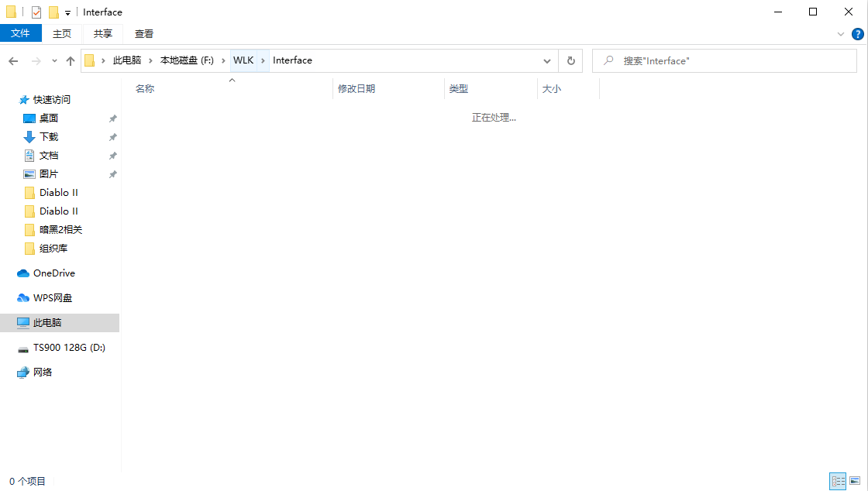
Task: Navigate to WLK in the breadcrumb bar
Action: (244, 60)
